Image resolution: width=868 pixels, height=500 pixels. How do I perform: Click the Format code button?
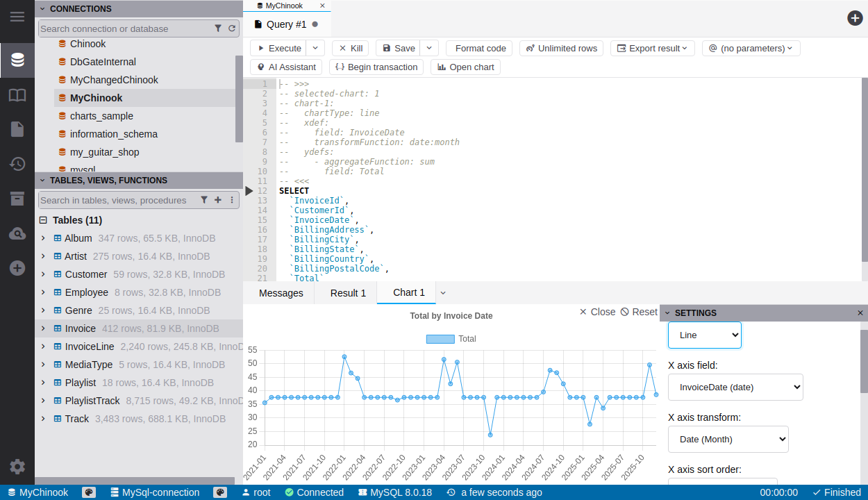[x=480, y=48]
